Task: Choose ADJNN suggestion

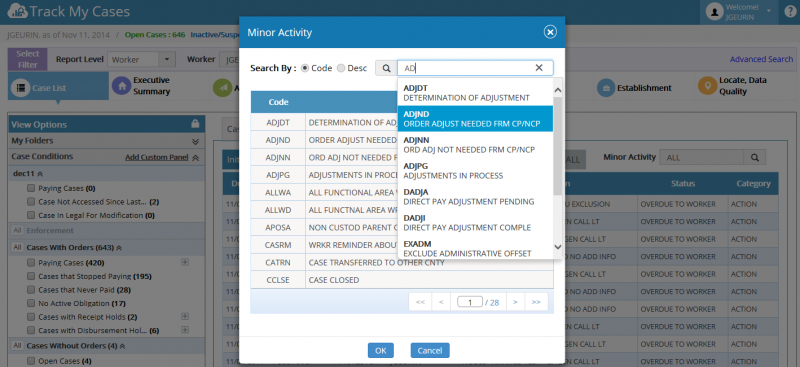Action: 475,144
